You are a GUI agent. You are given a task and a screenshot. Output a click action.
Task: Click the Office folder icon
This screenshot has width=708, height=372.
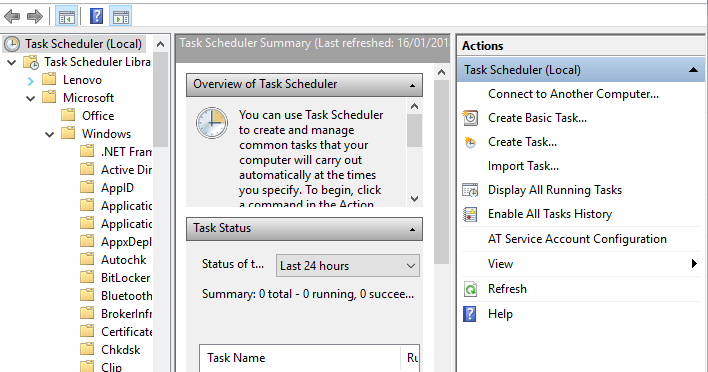coord(68,115)
